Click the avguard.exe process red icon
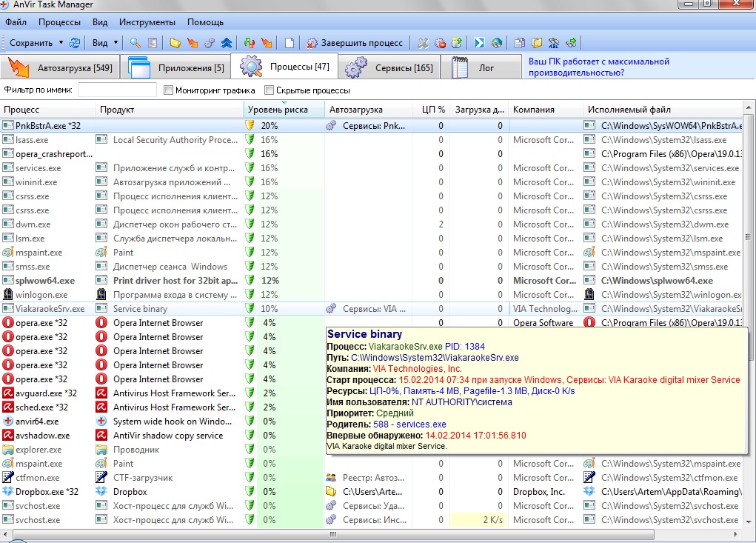The image size is (756, 543). point(7,393)
